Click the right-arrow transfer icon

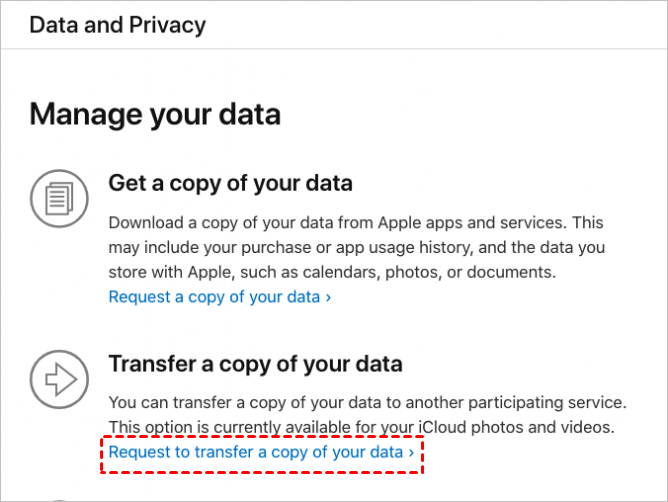(x=59, y=378)
